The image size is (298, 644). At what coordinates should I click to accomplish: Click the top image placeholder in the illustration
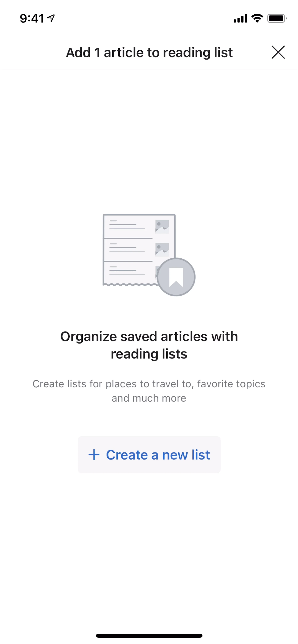point(162,227)
